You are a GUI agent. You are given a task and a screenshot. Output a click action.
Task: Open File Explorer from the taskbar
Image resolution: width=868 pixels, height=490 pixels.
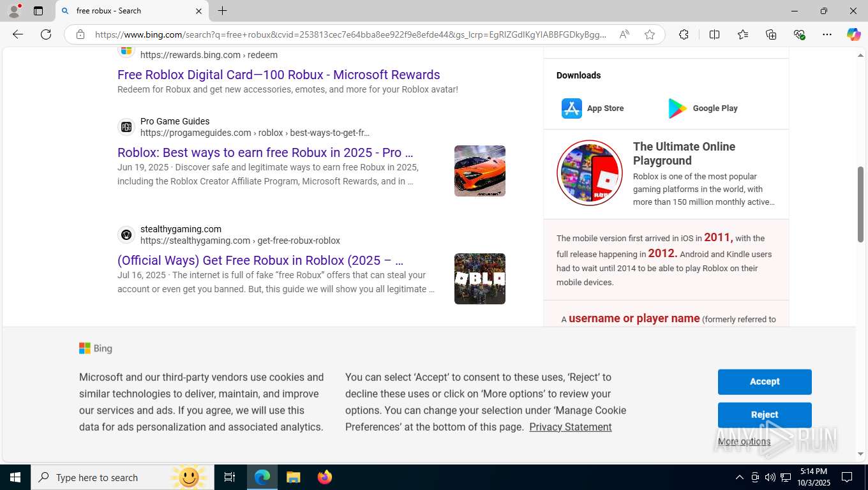click(293, 477)
